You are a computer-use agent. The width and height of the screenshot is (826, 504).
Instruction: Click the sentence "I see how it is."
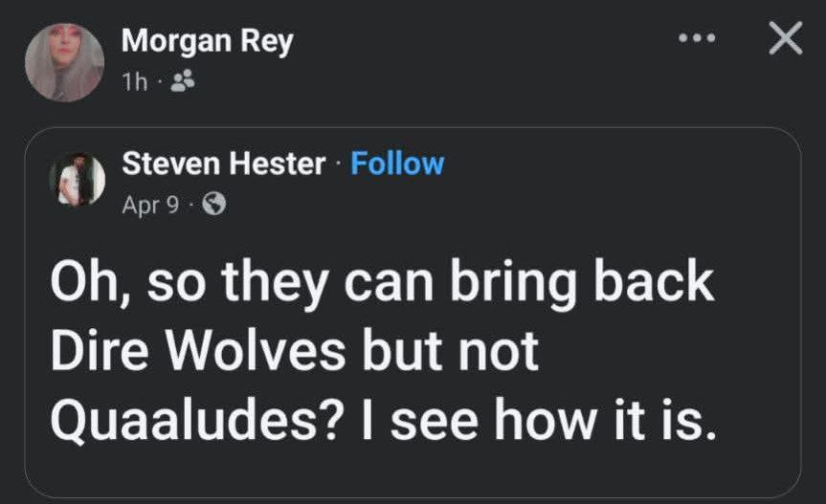552,421
